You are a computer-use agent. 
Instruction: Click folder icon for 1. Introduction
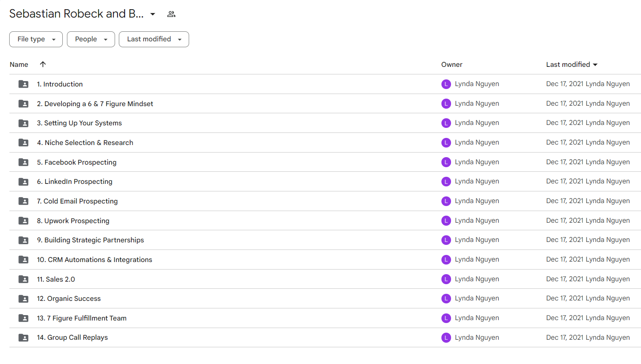point(23,84)
